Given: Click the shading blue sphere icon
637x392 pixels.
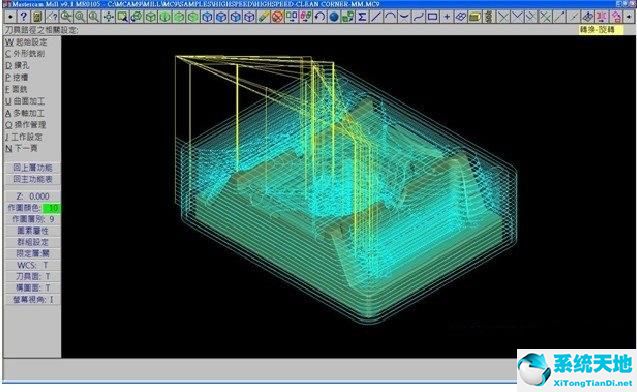Looking at the screenshot, I should click(x=334, y=17).
